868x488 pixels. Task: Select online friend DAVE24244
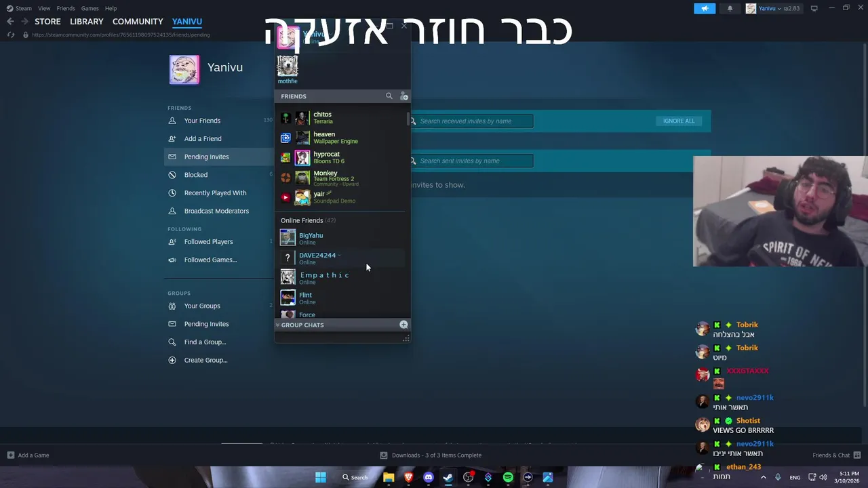click(x=341, y=258)
